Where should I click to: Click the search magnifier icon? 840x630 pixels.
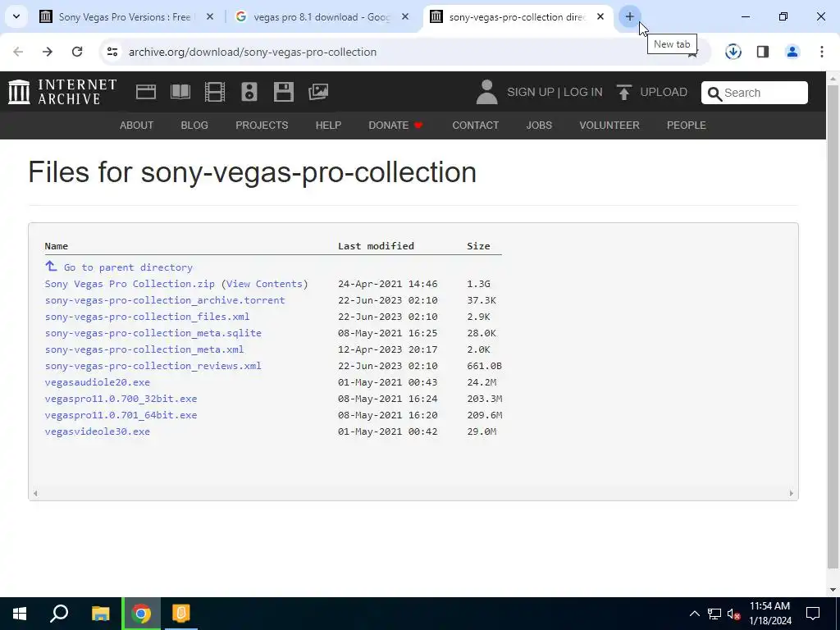pyautogui.click(x=714, y=94)
